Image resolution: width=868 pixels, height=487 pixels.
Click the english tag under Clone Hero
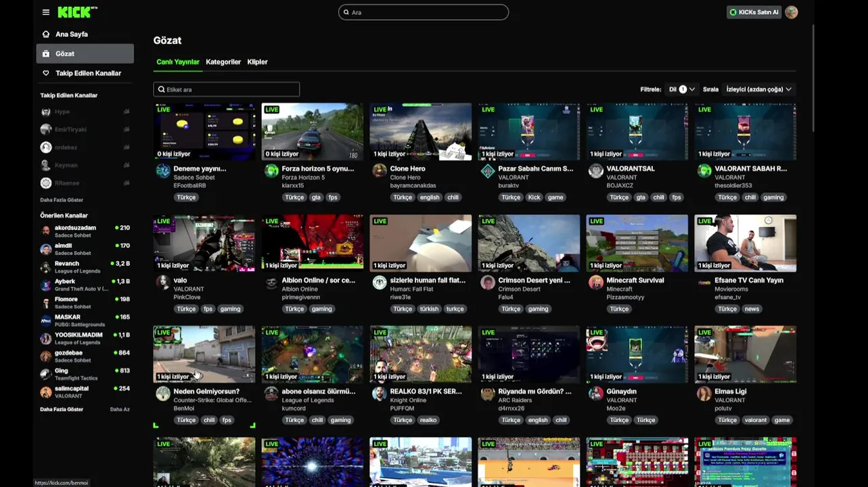[x=430, y=198]
